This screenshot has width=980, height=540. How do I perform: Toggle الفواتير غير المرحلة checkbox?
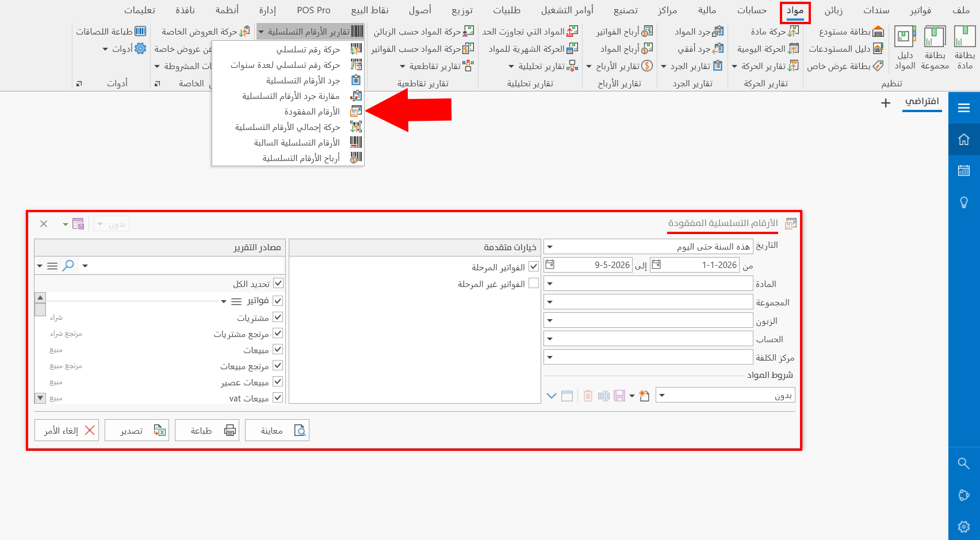[x=534, y=284]
